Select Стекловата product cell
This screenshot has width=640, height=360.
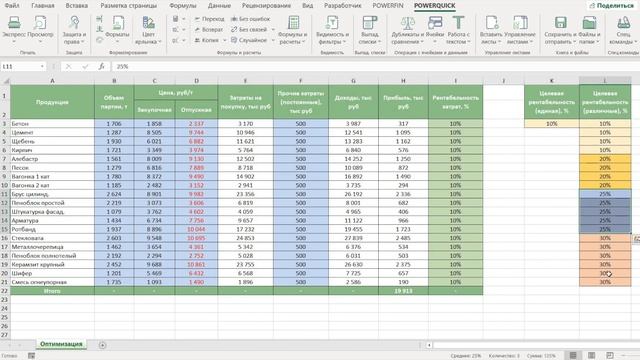coord(52,238)
